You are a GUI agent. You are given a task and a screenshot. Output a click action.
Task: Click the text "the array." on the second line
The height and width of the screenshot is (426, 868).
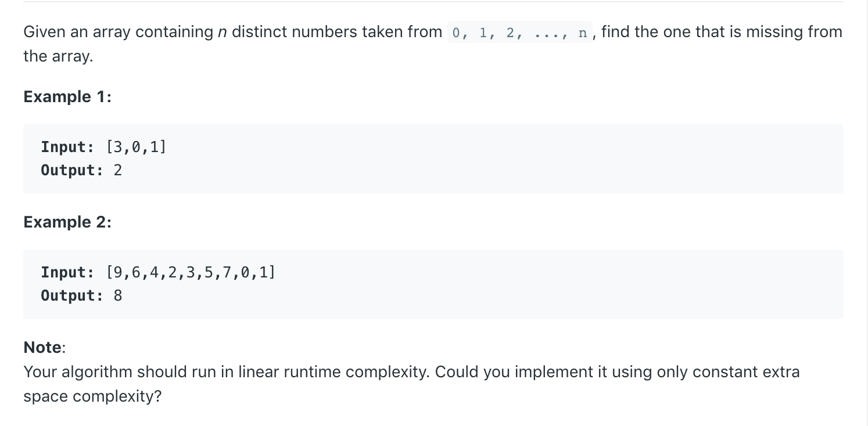tap(58, 56)
